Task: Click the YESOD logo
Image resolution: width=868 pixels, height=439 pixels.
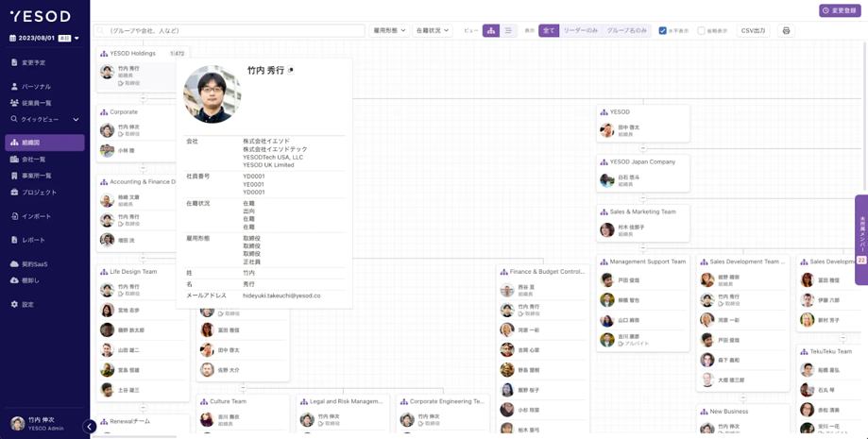Action: coord(40,17)
